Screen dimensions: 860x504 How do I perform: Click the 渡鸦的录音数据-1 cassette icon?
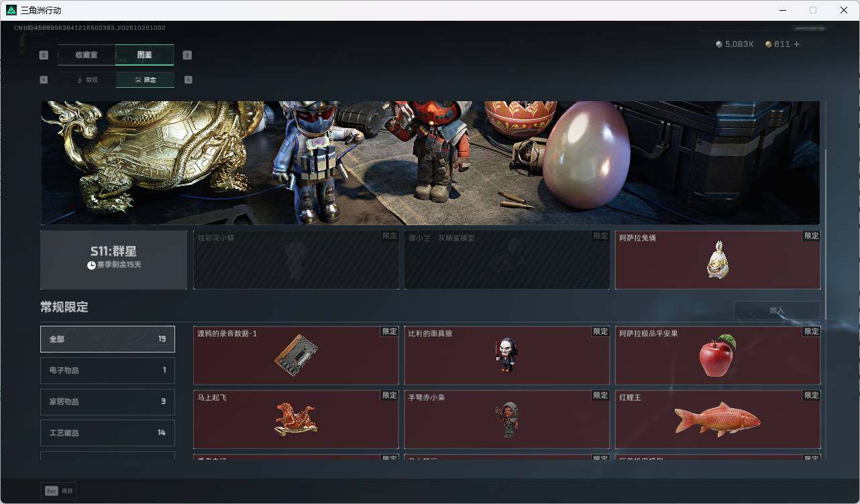point(296,355)
